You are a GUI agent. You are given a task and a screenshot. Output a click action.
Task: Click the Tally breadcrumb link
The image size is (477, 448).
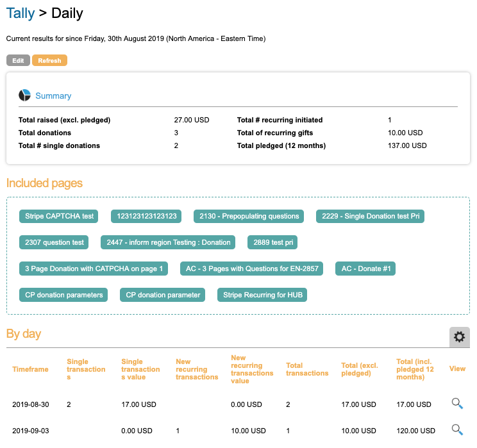21,13
